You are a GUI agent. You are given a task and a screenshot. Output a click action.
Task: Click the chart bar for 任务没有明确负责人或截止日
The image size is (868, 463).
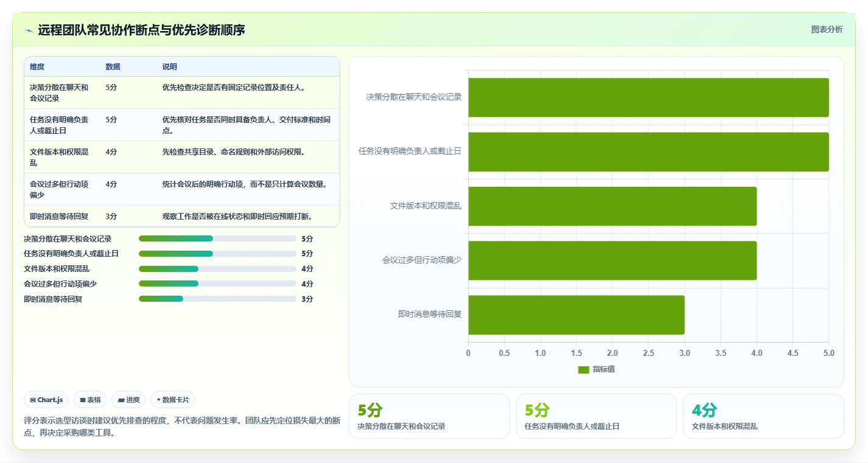(648, 151)
